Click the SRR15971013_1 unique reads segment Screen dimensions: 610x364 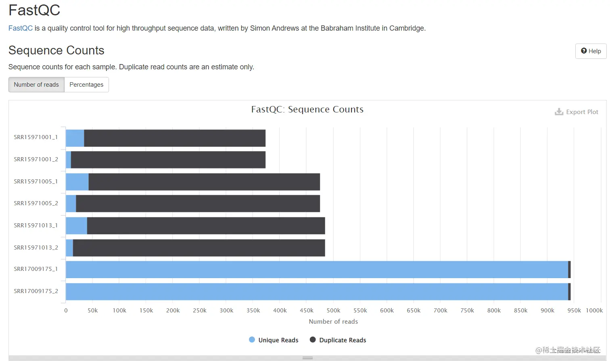[77, 226]
